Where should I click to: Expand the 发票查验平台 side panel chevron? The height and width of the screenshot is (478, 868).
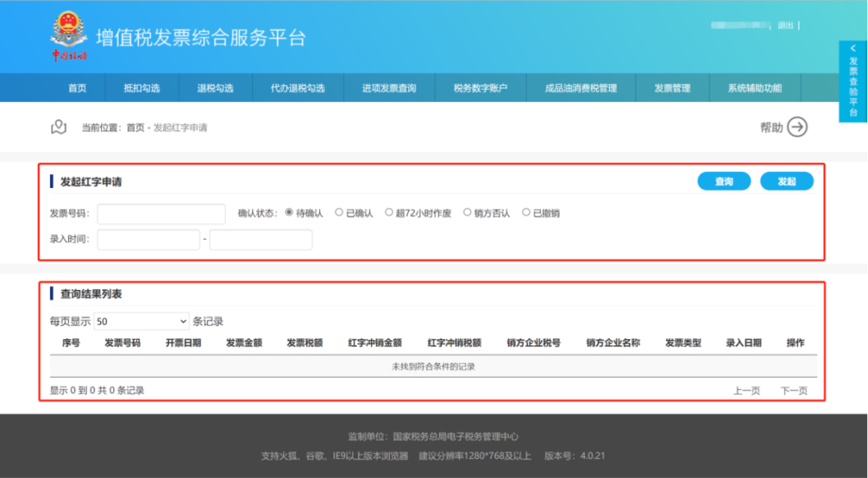tap(853, 49)
